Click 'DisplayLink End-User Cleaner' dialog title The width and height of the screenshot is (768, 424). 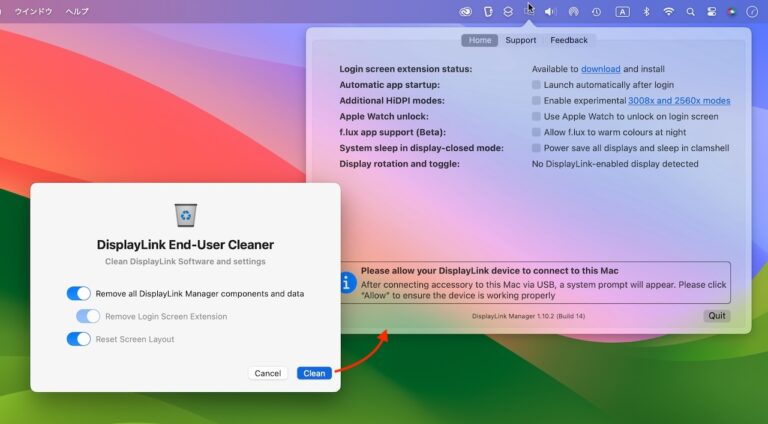point(185,245)
